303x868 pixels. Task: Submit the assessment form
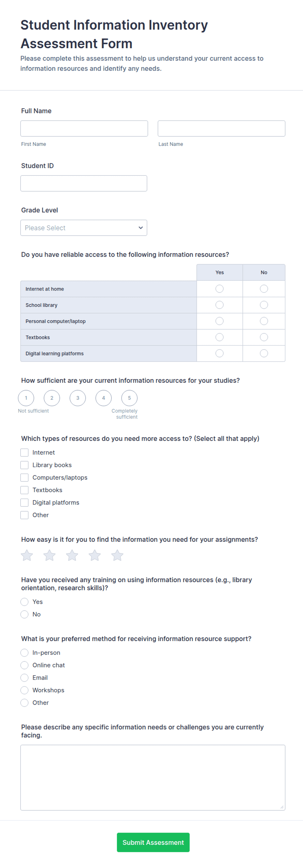[x=153, y=842]
